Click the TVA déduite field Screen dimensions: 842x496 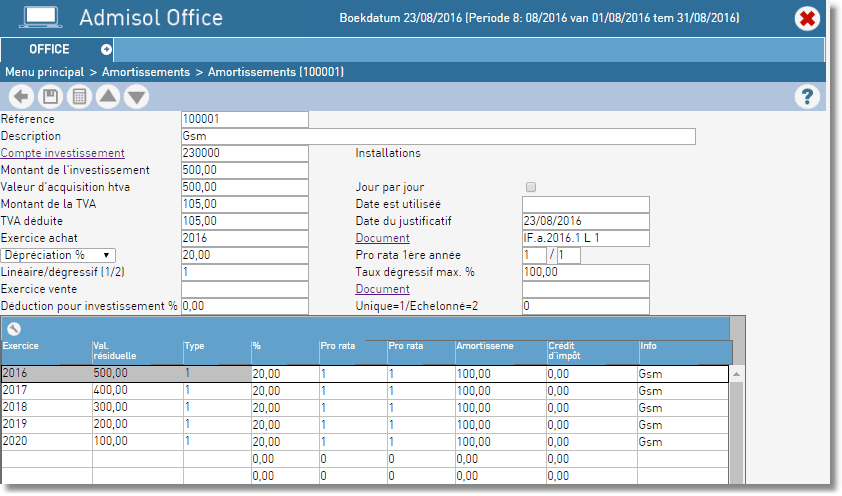point(245,221)
